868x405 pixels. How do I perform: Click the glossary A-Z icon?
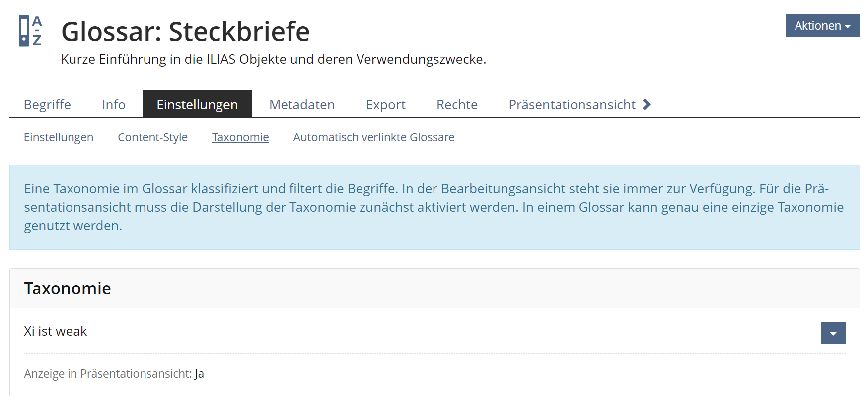tap(30, 31)
